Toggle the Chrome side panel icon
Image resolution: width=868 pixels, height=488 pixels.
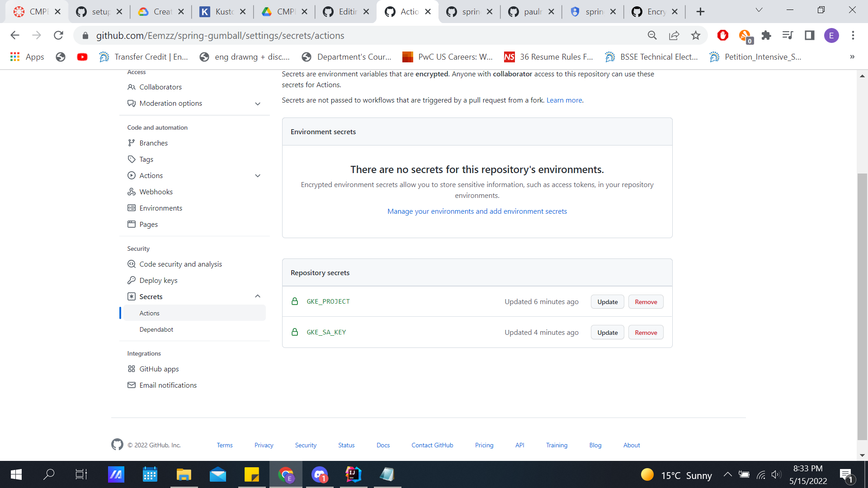(810, 35)
